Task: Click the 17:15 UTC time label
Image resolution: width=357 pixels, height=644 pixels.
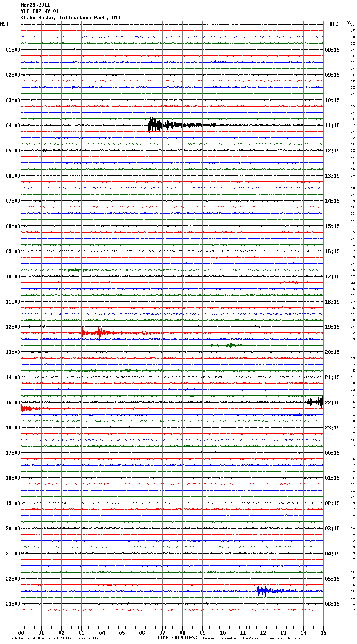Action: 332,277
